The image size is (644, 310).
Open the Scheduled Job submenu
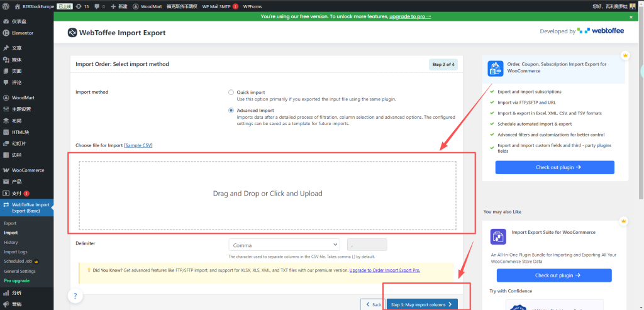click(21, 262)
